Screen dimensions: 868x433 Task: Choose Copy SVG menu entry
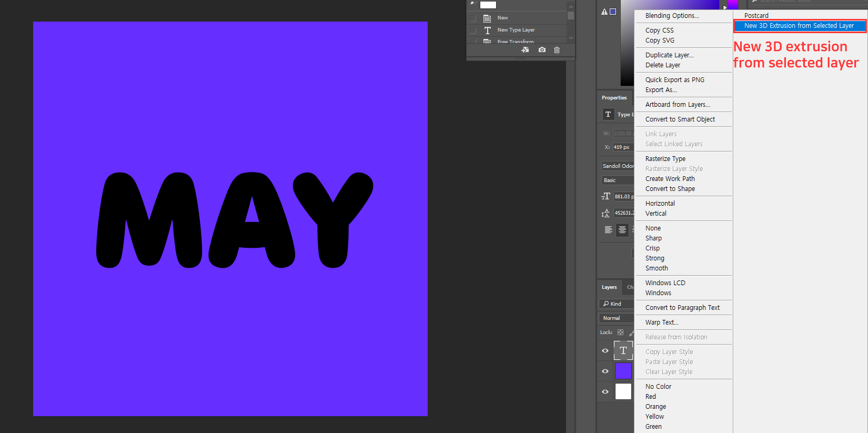[660, 41]
